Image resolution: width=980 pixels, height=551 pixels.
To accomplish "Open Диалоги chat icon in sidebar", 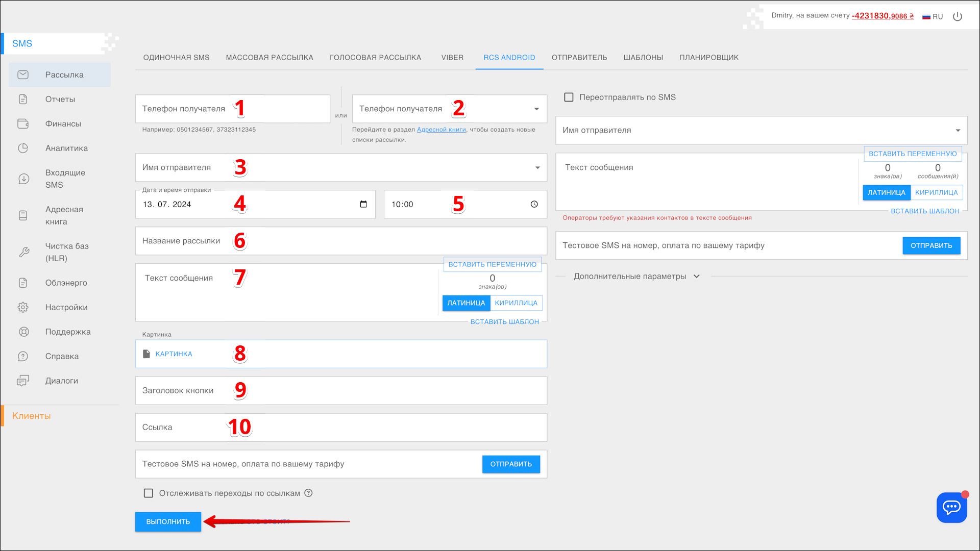I will tap(23, 381).
